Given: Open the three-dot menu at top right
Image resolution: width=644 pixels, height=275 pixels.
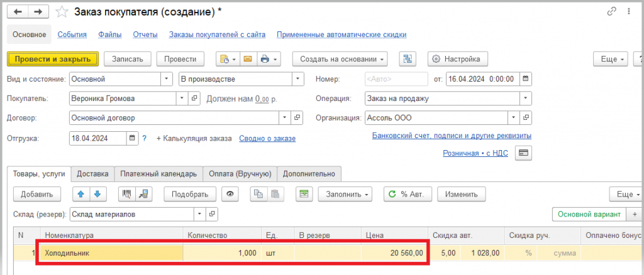Looking at the screenshot, I should tap(629, 12).
